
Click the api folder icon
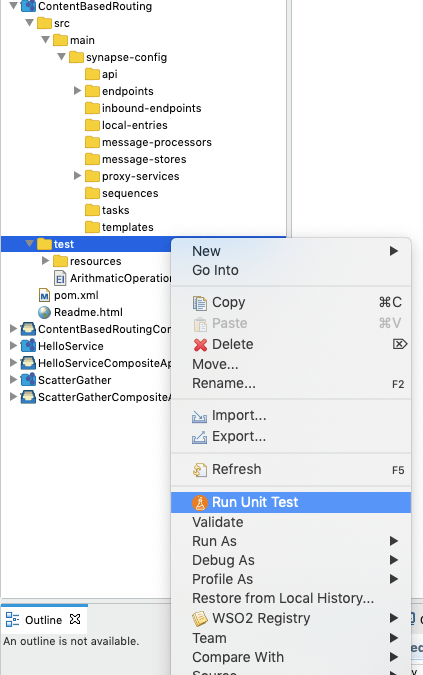point(92,74)
